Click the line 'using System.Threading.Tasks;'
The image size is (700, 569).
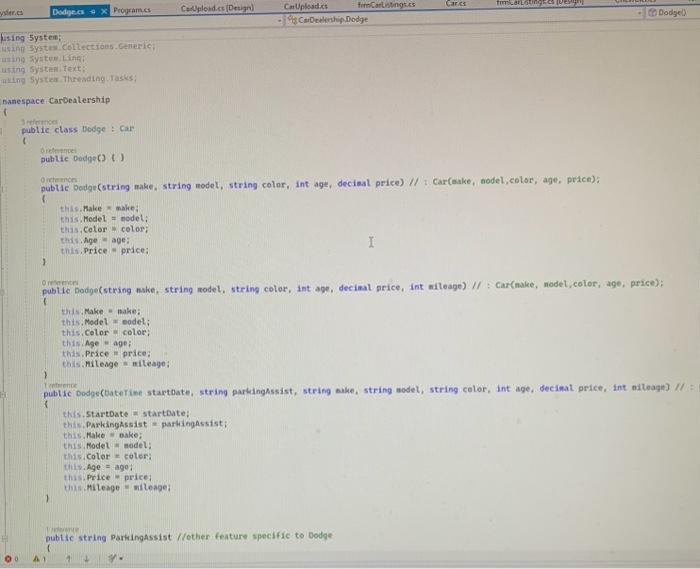[69, 79]
